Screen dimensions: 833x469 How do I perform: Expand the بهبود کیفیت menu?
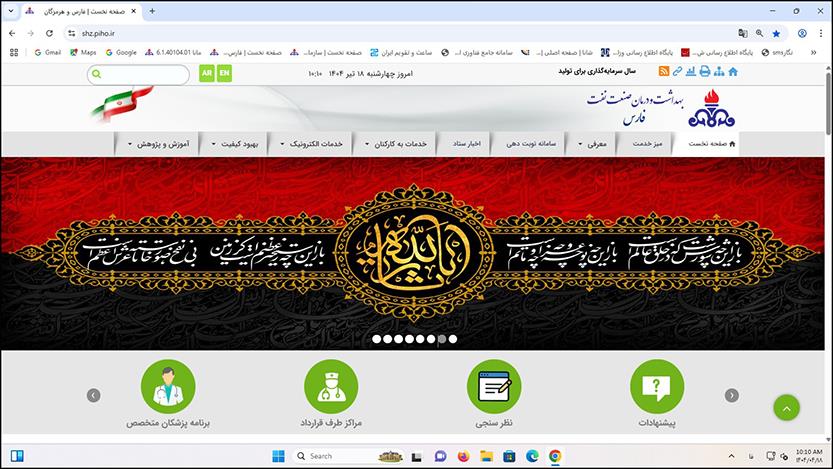tap(234, 143)
